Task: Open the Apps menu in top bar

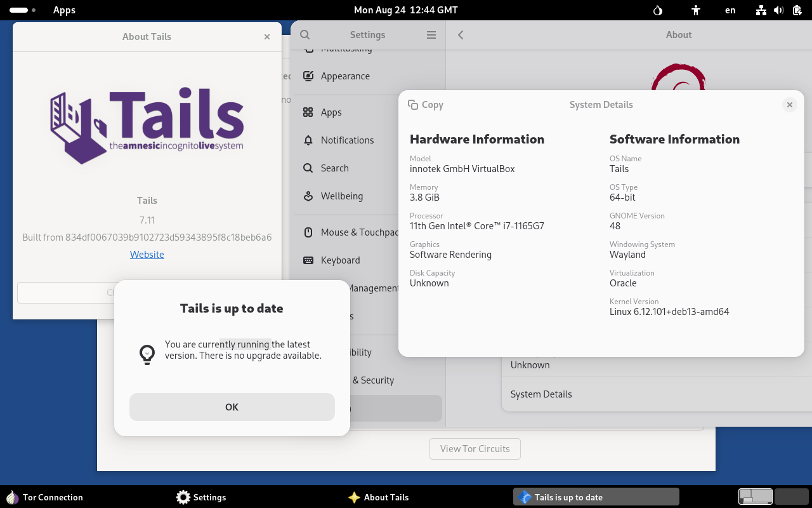Action: click(64, 10)
